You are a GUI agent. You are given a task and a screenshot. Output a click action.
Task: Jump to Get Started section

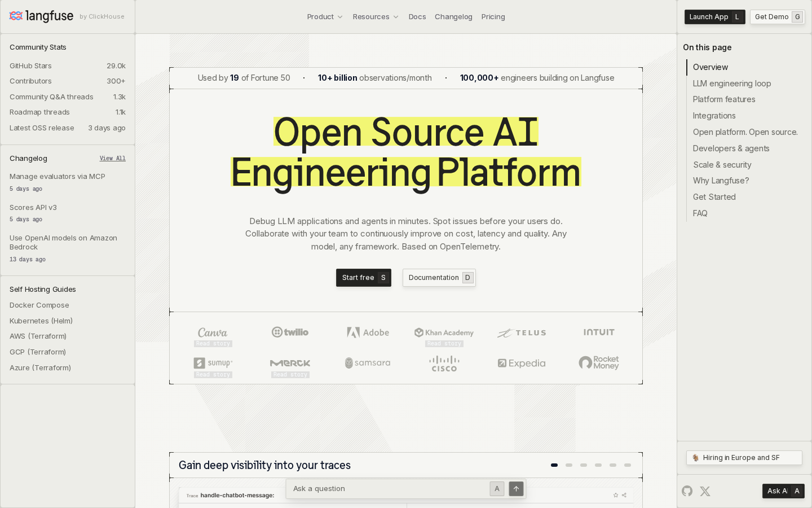(x=714, y=197)
